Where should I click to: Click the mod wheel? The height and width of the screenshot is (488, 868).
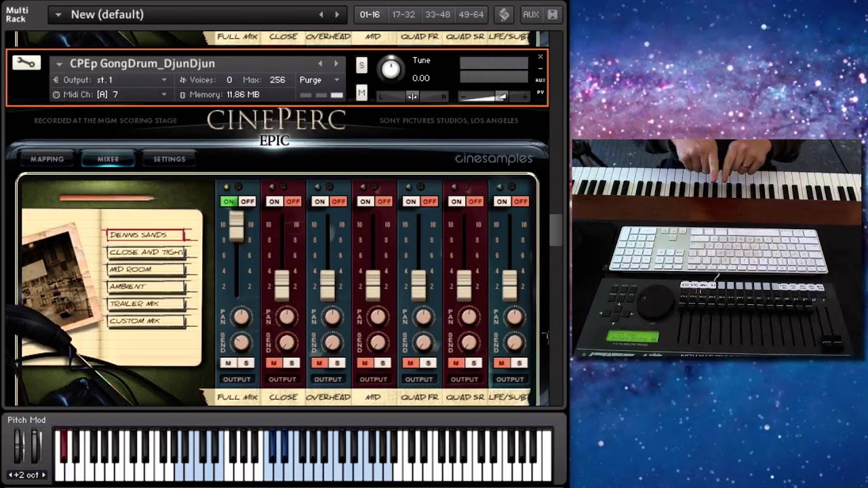coord(35,447)
